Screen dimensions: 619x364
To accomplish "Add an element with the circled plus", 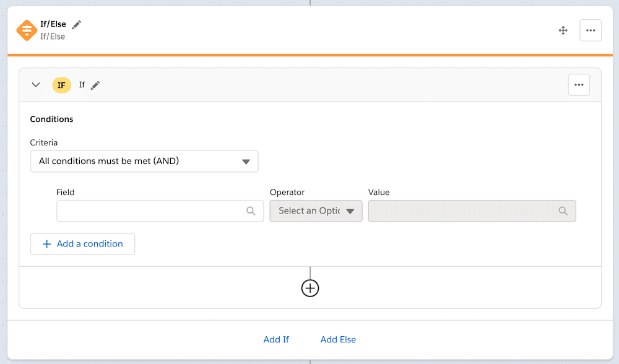I will (x=310, y=288).
